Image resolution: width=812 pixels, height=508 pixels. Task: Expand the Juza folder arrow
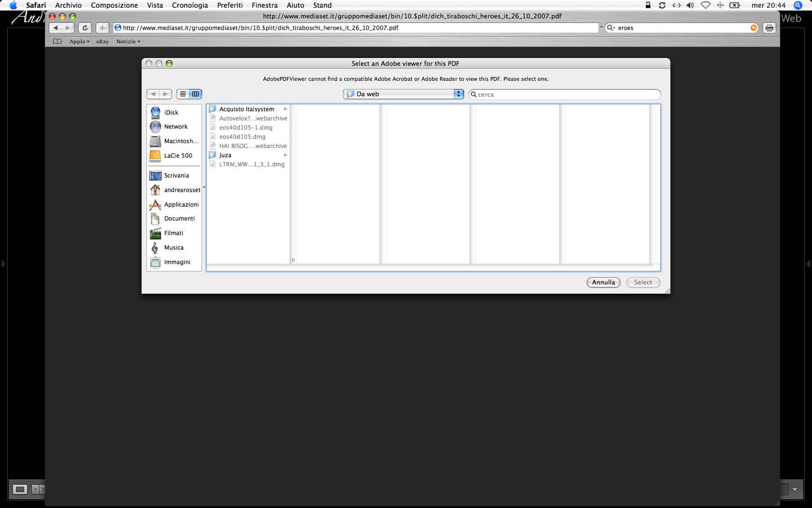(x=286, y=155)
